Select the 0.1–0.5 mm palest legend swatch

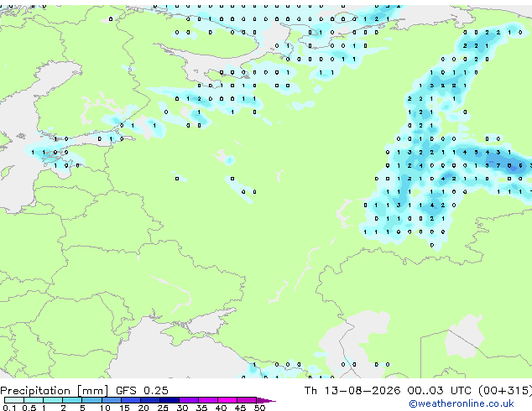(14, 400)
